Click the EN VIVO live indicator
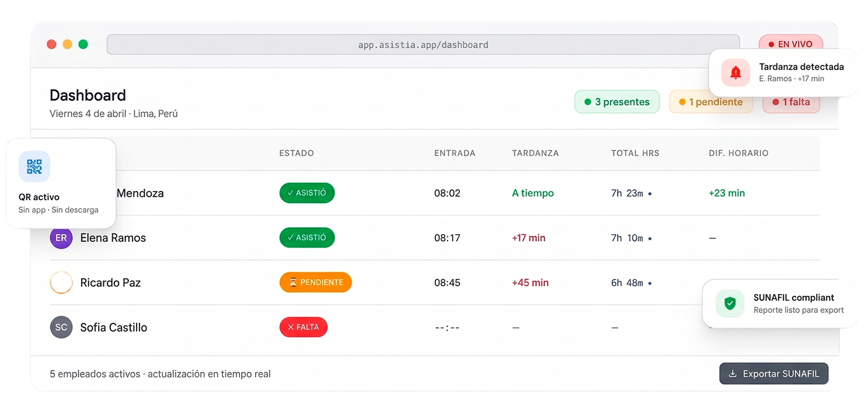 pyautogui.click(x=791, y=44)
